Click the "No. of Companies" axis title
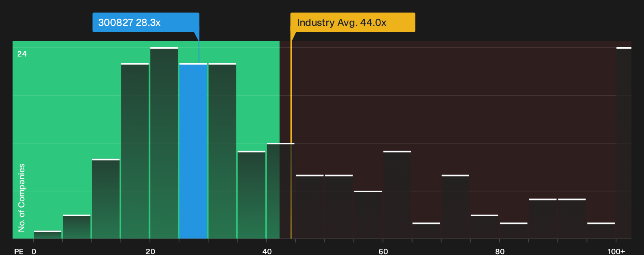This screenshot has height=255, width=644. point(22,198)
